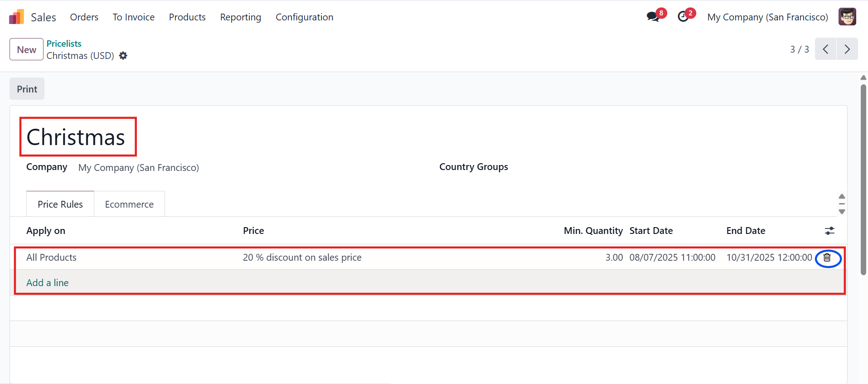Sort by End Date column
This screenshot has width=868, height=384.
click(746, 231)
